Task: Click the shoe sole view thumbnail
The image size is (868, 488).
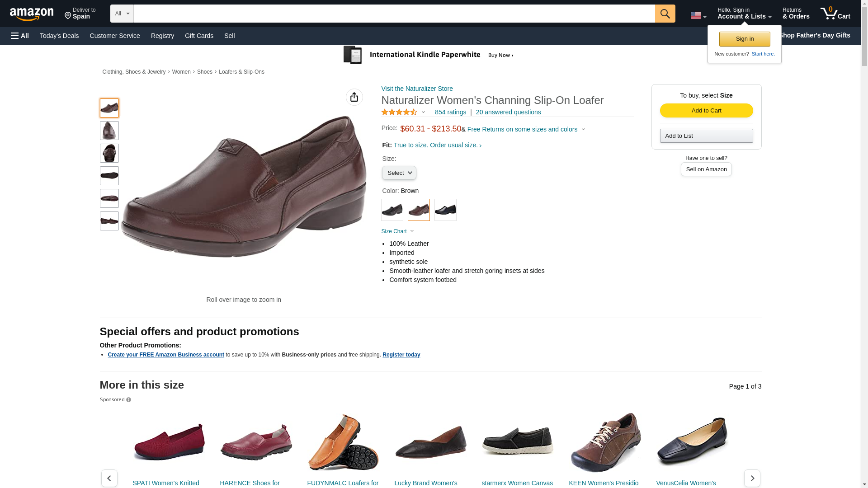Action: click(x=109, y=176)
